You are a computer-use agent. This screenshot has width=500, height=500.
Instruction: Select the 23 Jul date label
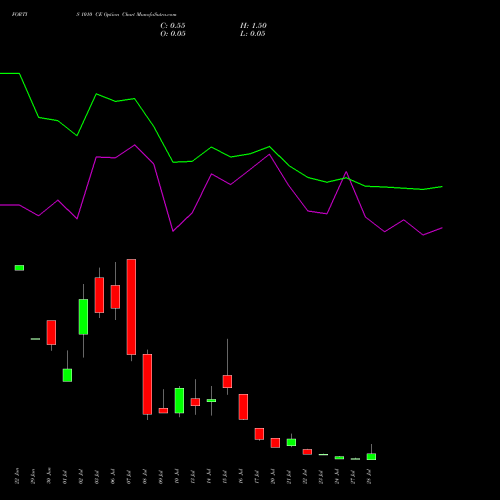pyautogui.click(x=321, y=477)
